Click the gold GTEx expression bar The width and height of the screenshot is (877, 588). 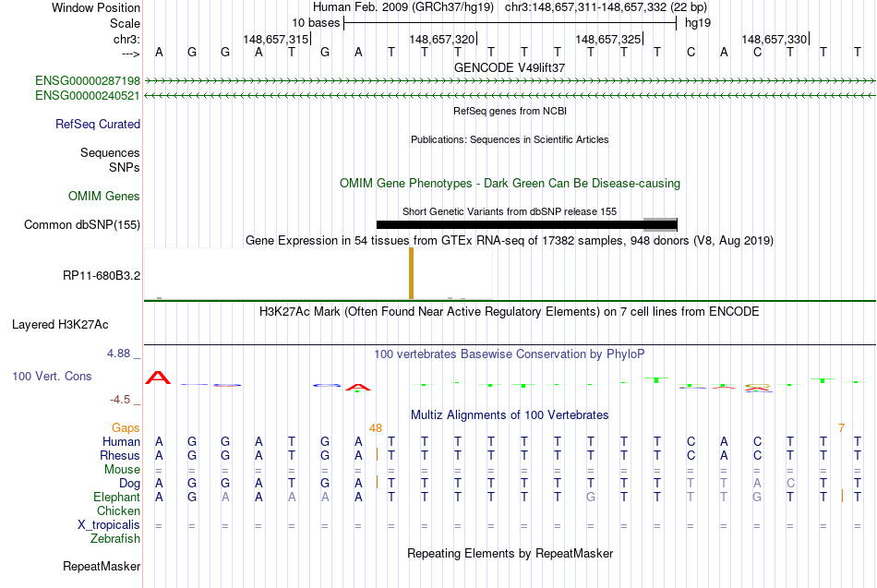(x=411, y=273)
